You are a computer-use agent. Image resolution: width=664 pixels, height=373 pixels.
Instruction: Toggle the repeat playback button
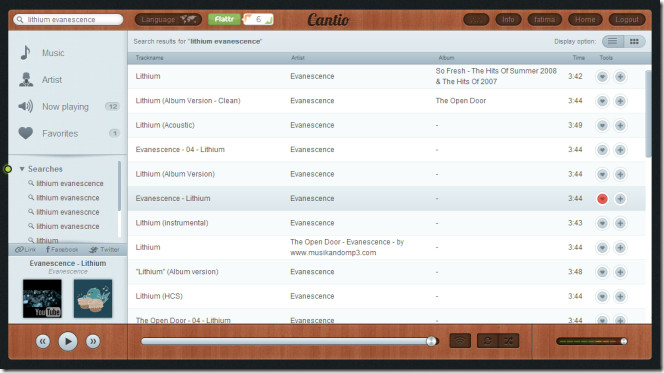(487, 341)
